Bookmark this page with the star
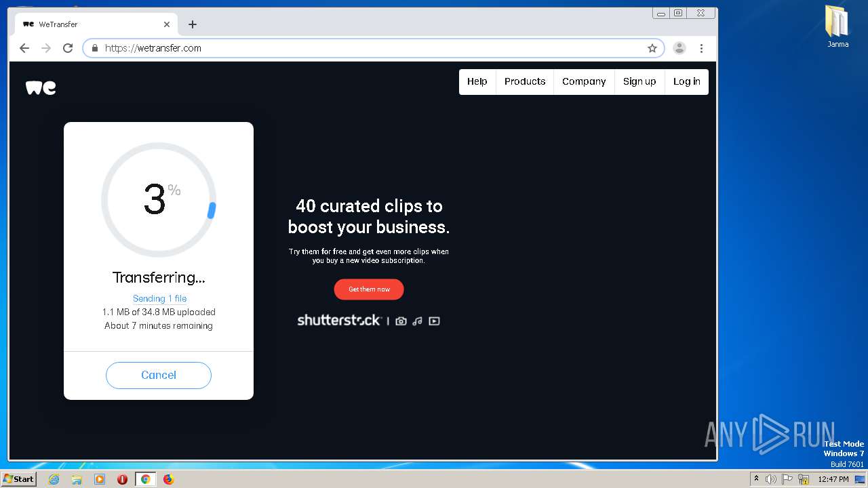This screenshot has width=868, height=488. [x=652, y=48]
